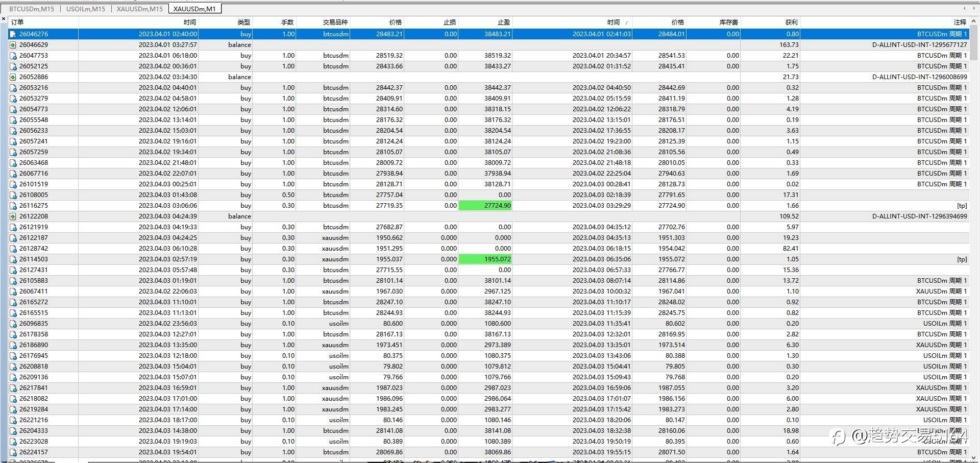Screen dimensions: 980x463
Task: Select order number 26209136
Action: (34, 377)
